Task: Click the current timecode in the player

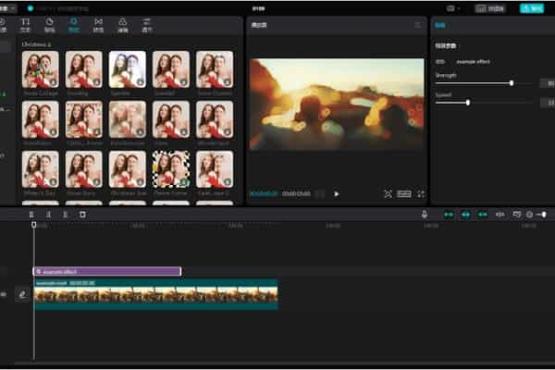Action: (x=264, y=194)
